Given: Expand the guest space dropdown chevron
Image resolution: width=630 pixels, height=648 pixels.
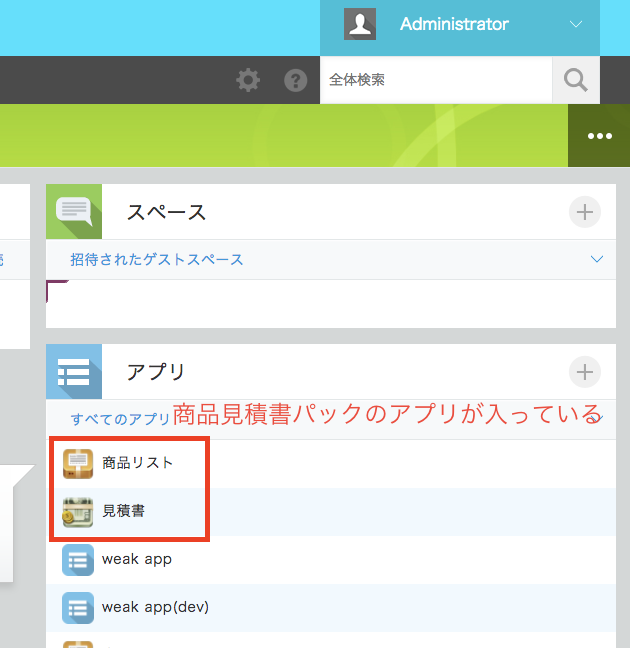Looking at the screenshot, I should point(597,259).
